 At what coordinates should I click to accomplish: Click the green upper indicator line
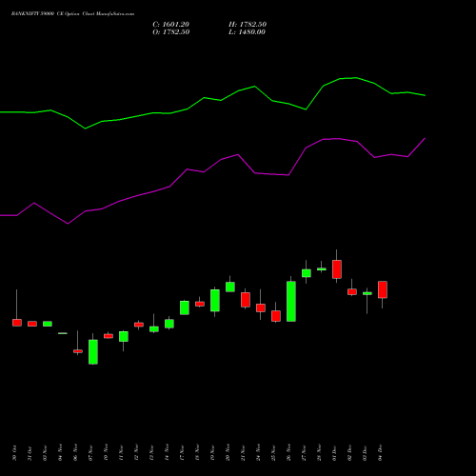tap(212, 100)
